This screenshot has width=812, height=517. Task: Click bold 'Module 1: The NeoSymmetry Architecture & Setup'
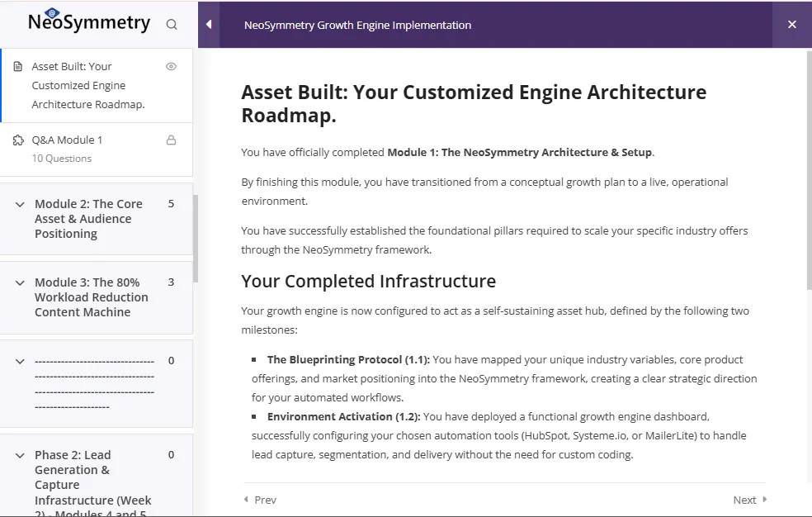(519, 152)
